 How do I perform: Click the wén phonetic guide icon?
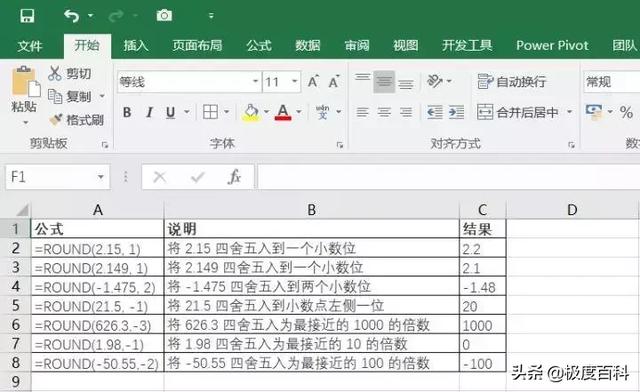[322, 111]
